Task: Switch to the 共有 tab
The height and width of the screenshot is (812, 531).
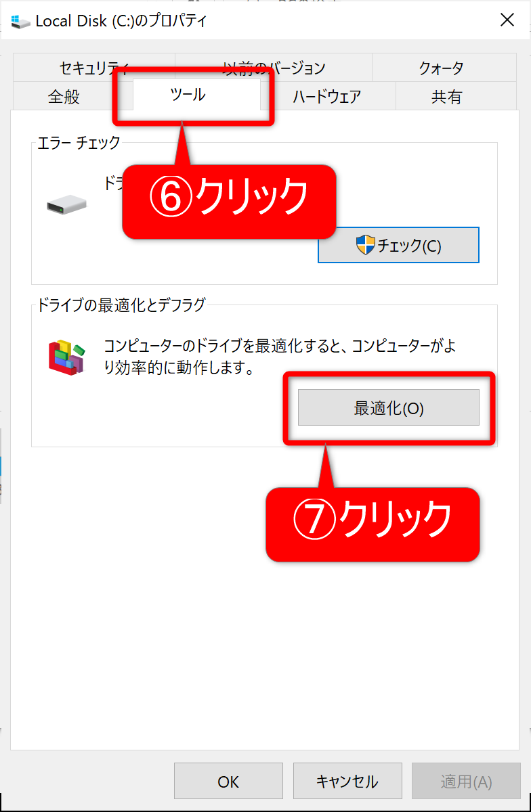Action: [446, 97]
